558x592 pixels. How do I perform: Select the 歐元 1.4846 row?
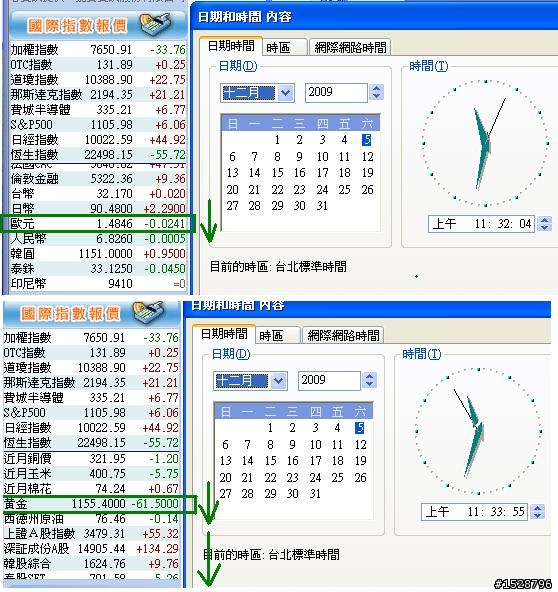(x=98, y=224)
